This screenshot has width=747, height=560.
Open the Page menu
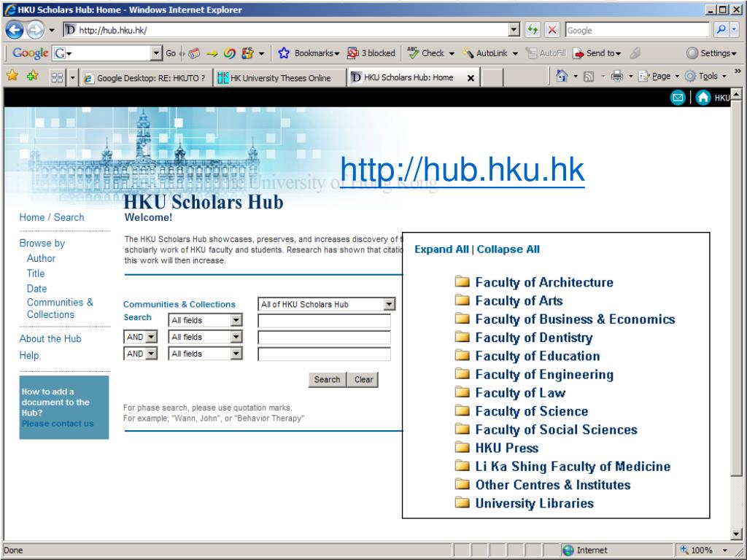(659, 76)
